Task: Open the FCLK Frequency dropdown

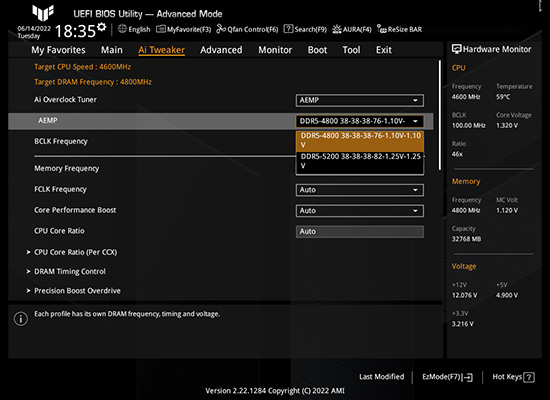Action: [360, 190]
